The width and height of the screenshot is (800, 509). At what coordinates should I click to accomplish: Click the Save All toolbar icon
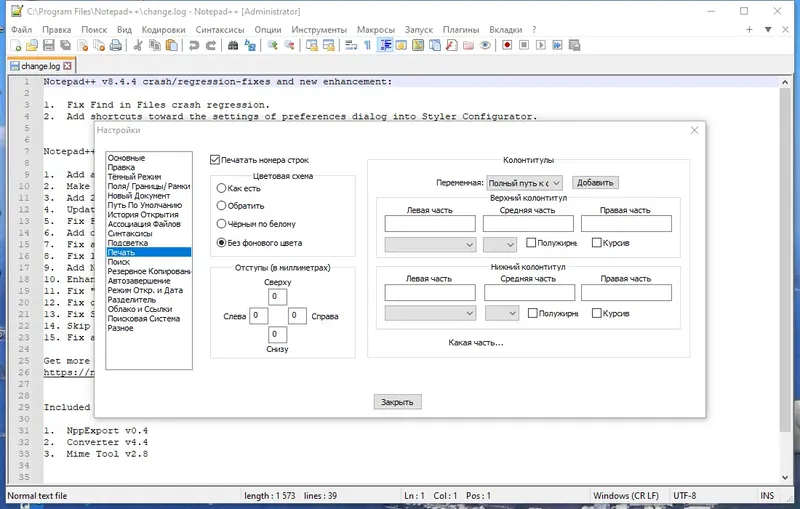point(65,45)
